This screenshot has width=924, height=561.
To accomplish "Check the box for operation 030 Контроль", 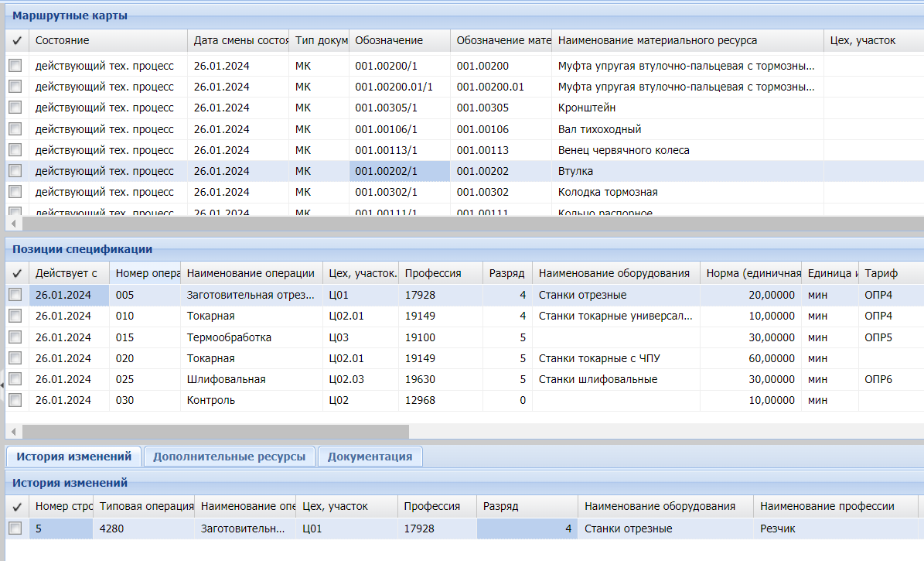I will pos(15,400).
